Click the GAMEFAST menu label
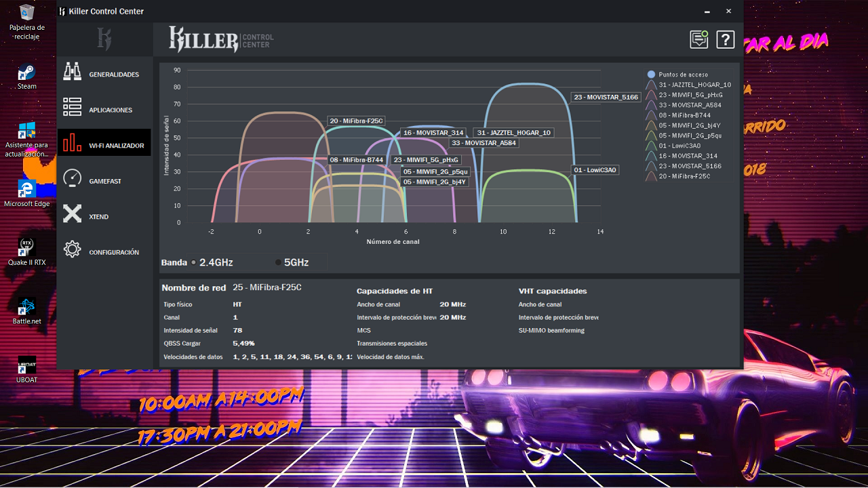Image resolution: width=868 pixels, height=488 pixels. pyautogui.click(x=105, y=182)
